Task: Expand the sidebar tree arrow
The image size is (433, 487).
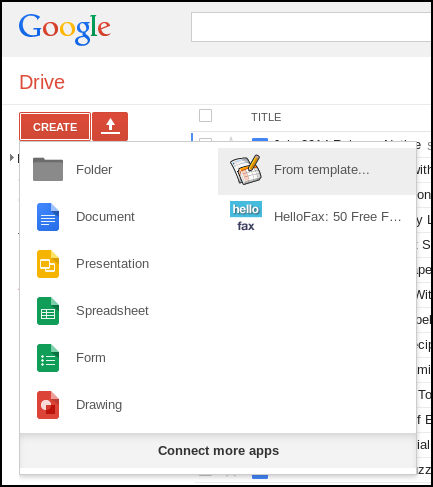Action: click(12, 157)
